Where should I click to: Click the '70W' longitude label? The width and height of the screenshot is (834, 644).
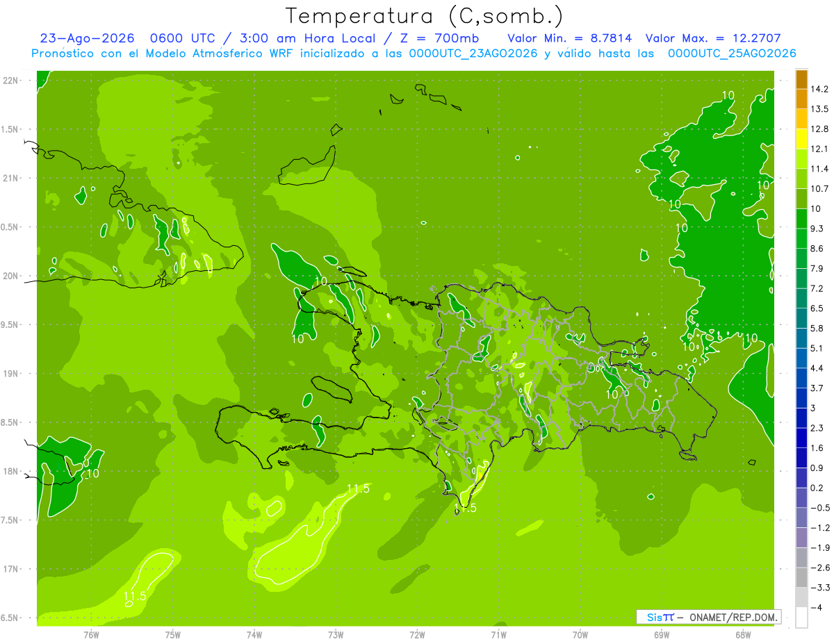coord(580,634)
